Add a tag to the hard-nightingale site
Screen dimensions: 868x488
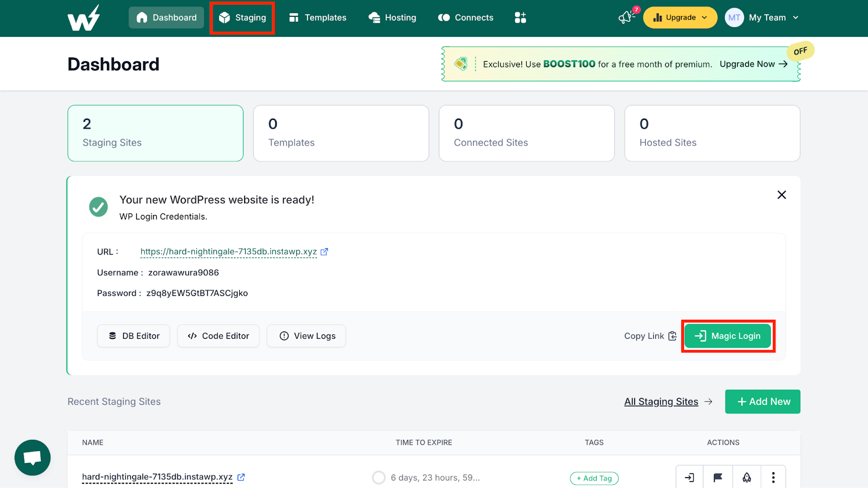pos(594,478)
